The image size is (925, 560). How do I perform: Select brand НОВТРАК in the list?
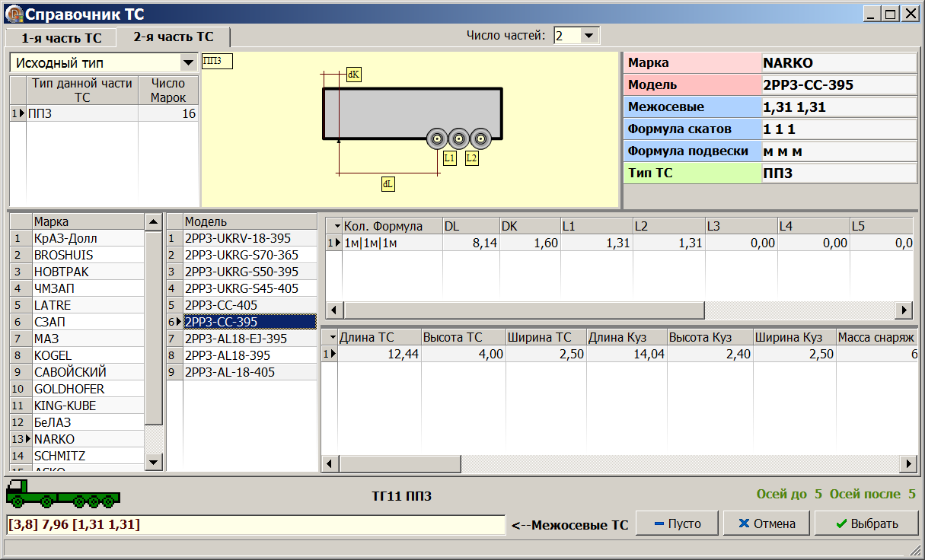pyautogui.click(x=88, y=272)
